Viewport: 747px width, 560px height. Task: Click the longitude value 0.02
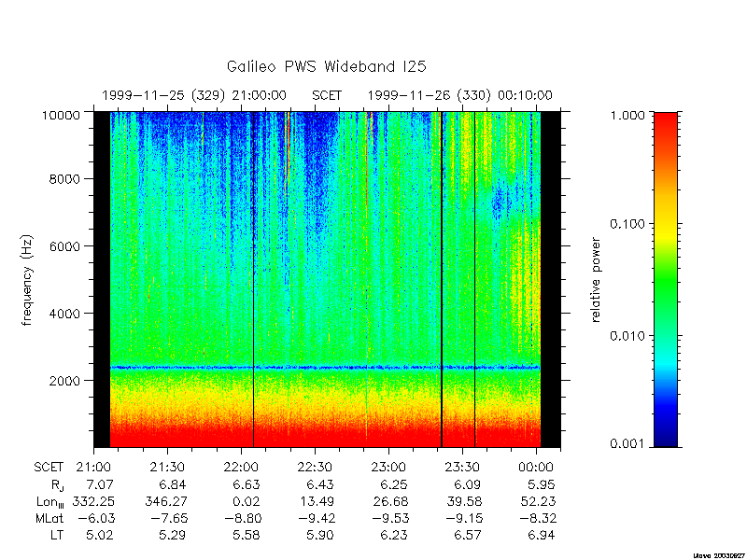click(x=247, y=501)
